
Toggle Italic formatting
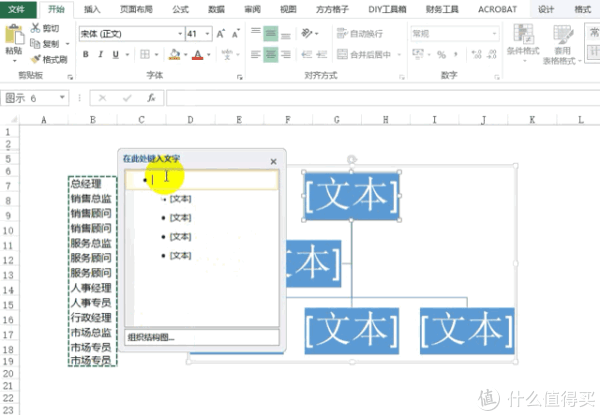tap(101, 55)
